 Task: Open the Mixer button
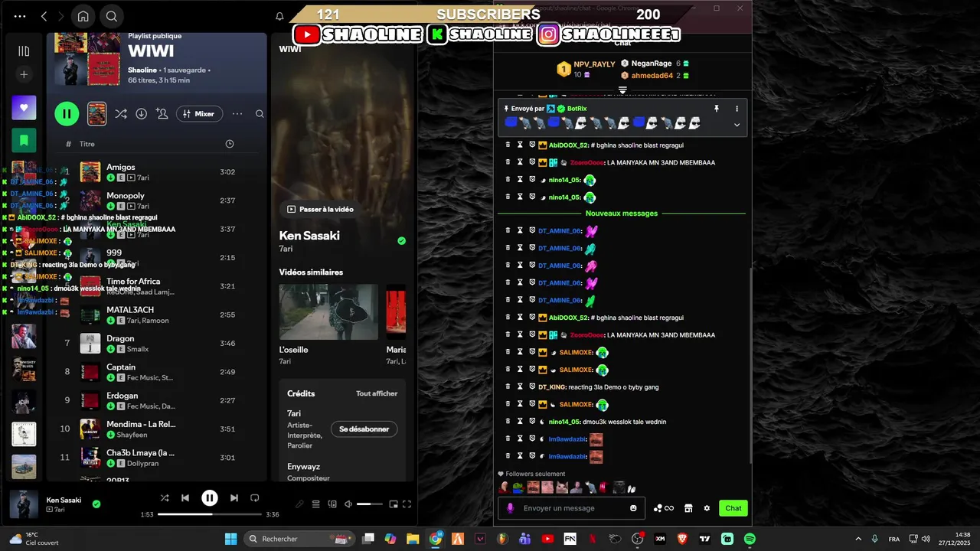pos(199,114)
